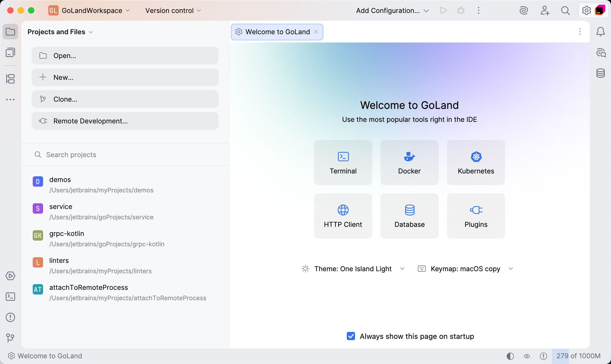Open the Kubernetes tool tile
This screenshot has height=364, width=611.
click(x=476, y=163)
